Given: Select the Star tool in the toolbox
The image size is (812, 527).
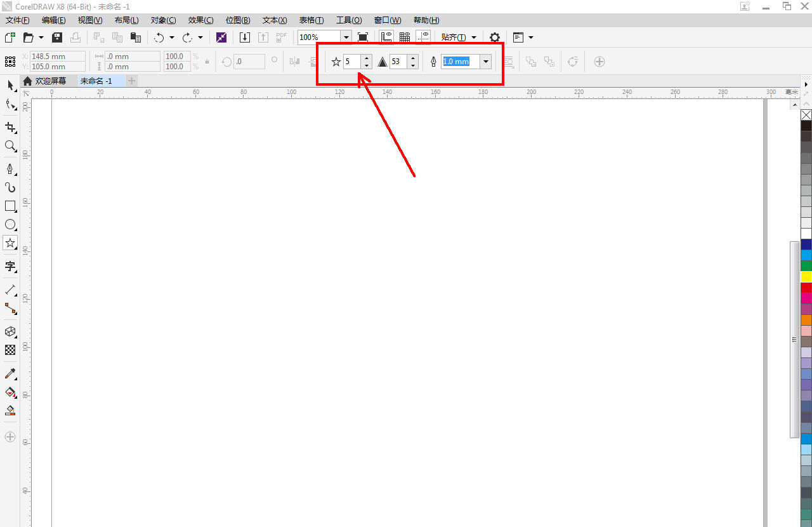Looking at the screenshot, I should click(10, 243).
